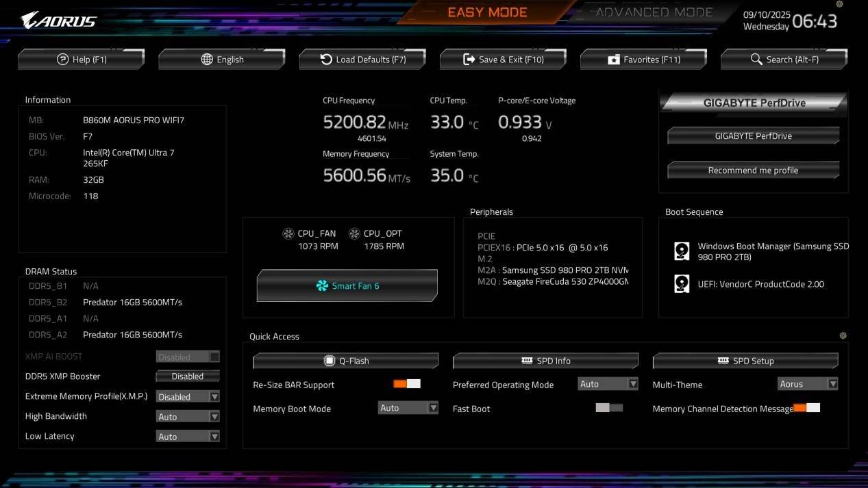Image resolution: width=868 pixels, height=488 pixels.
Task: Open the Multi-Theme dropdown
Action: tap(808, 384)
